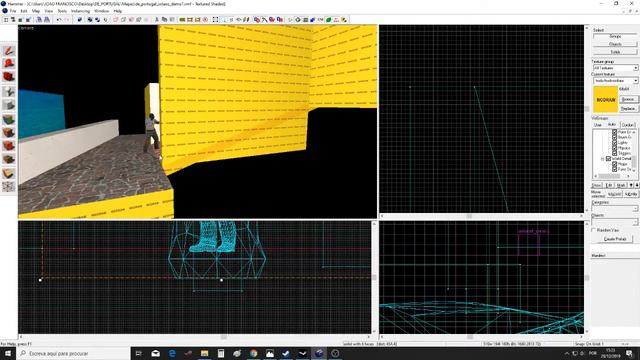Toggle the Props visgroup checkbox

pos(615,164)
